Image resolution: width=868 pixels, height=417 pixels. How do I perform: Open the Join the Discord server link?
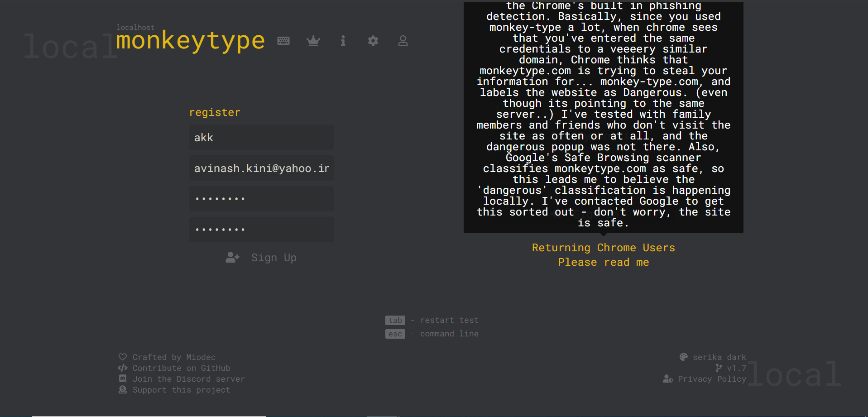pyautogui.click(x=189, y=379)
